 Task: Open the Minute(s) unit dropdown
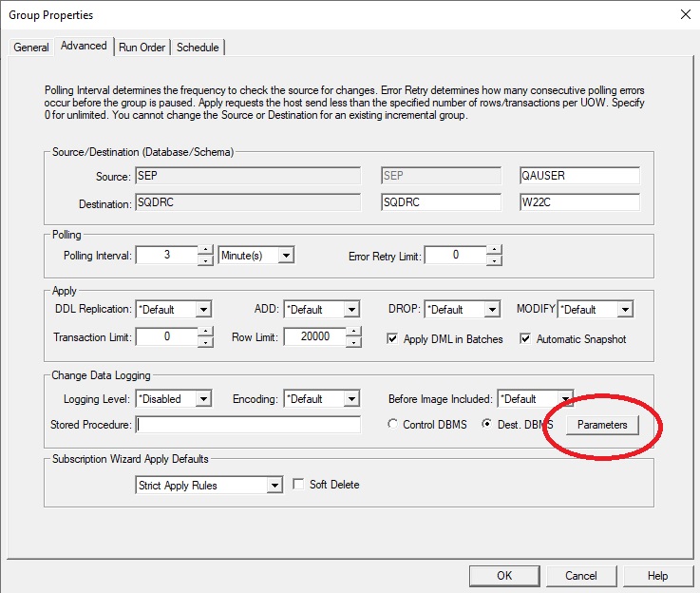tap(285, 256)
